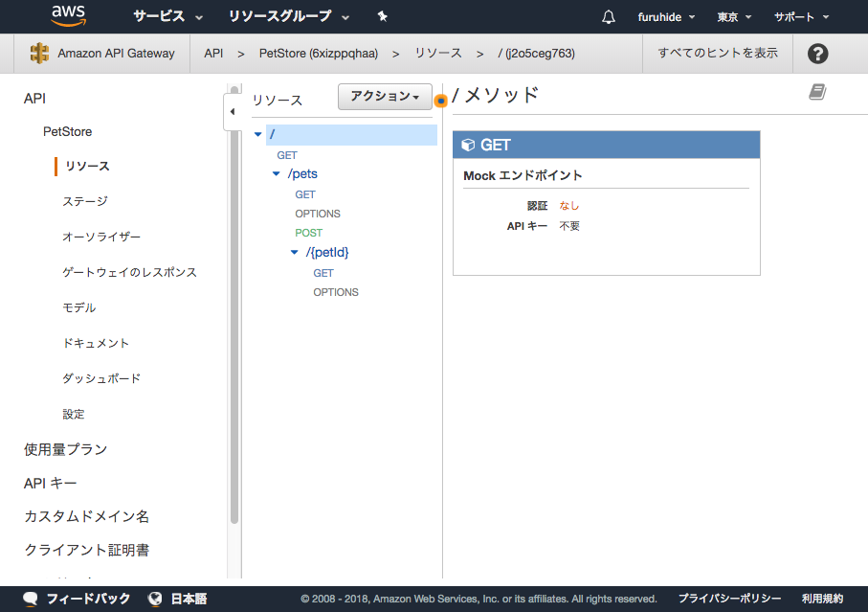Collapse the resources panel with the arrow toggle
868x612 pixels.
(233, 111)
